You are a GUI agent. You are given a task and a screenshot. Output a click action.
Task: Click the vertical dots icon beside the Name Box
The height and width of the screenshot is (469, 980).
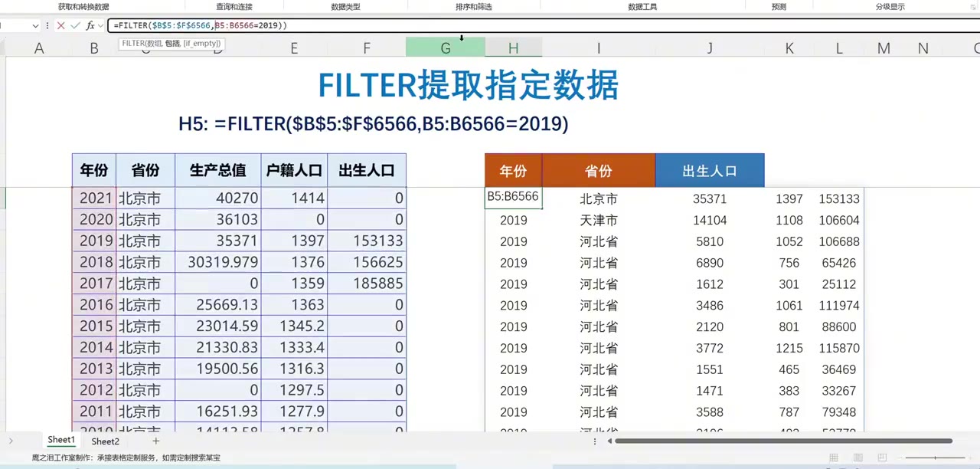coord(47,25)
